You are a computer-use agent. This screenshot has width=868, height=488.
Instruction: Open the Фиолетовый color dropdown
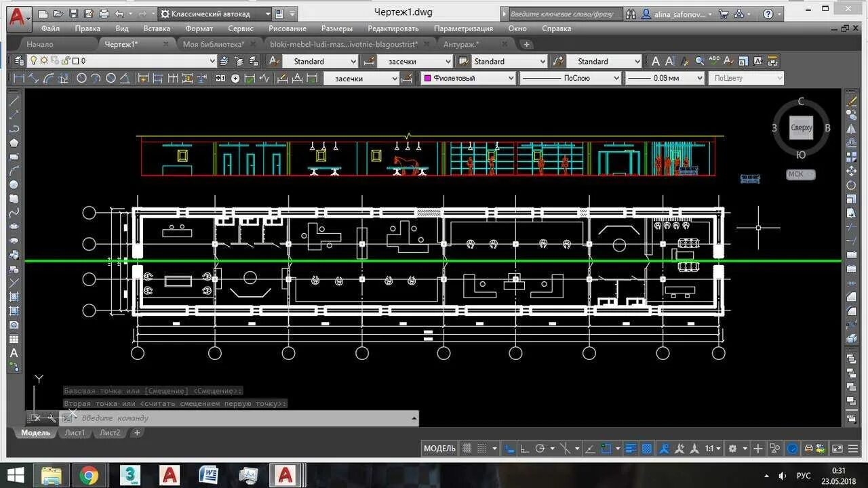[x=511, y=78]
